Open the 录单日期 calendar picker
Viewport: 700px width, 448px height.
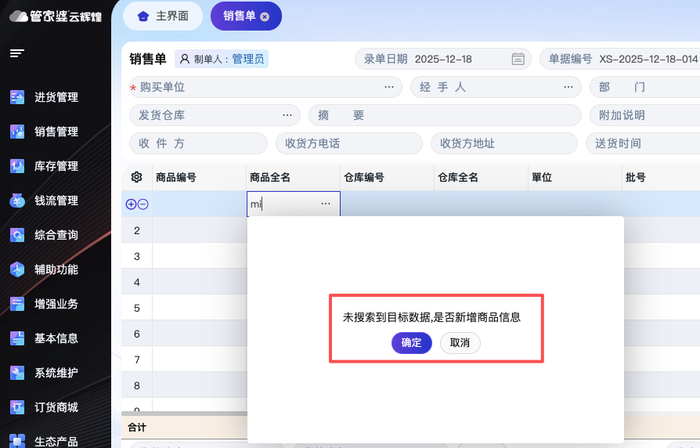tap(517, 59)
